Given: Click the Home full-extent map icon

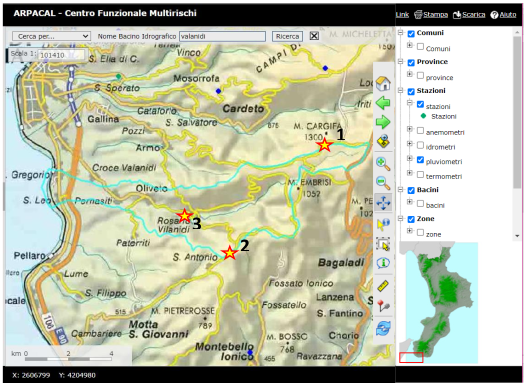Looking at the screenshot, I should 383,83.
